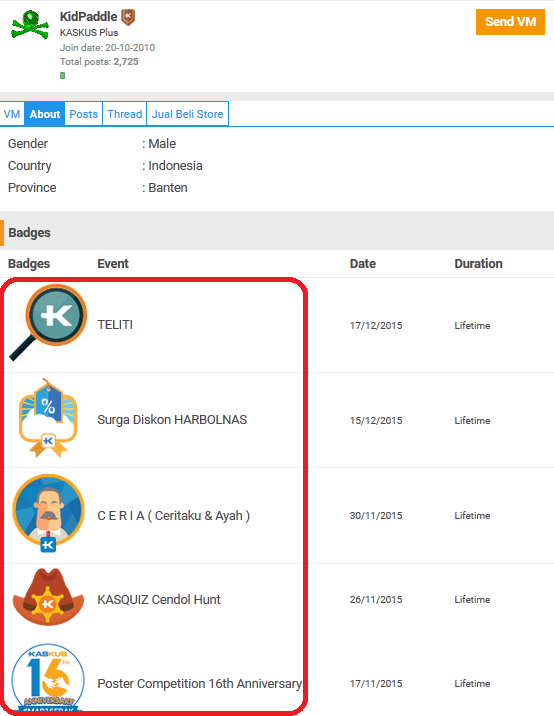Click the Total posts 2,725 text
Image resolution: width=554 pixels, height=716 pixels.
coord(99,62)
